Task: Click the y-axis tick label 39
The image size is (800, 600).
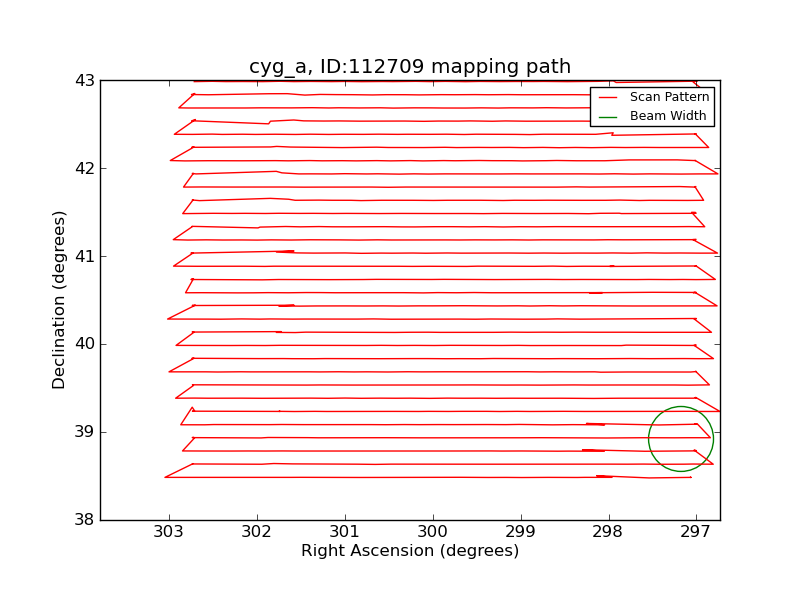Action: [x=85, y=432]
